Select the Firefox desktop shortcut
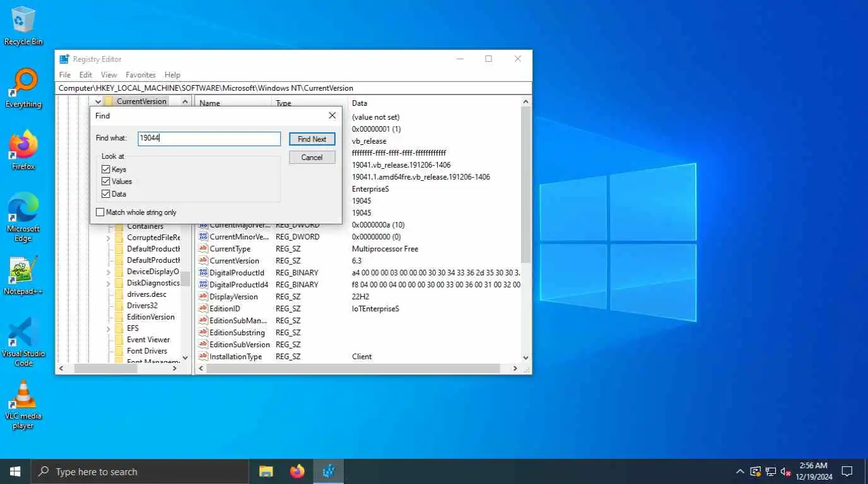The height and width of the screenshot is (484, 868). [23, 150]
